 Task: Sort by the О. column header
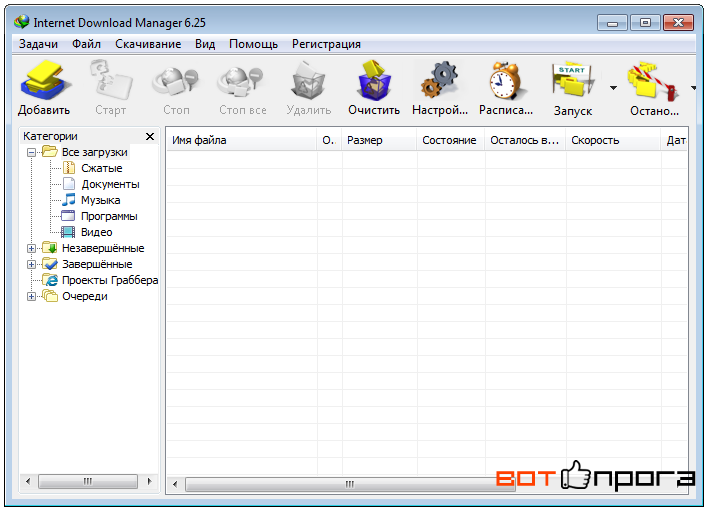[x=329, y=140]
